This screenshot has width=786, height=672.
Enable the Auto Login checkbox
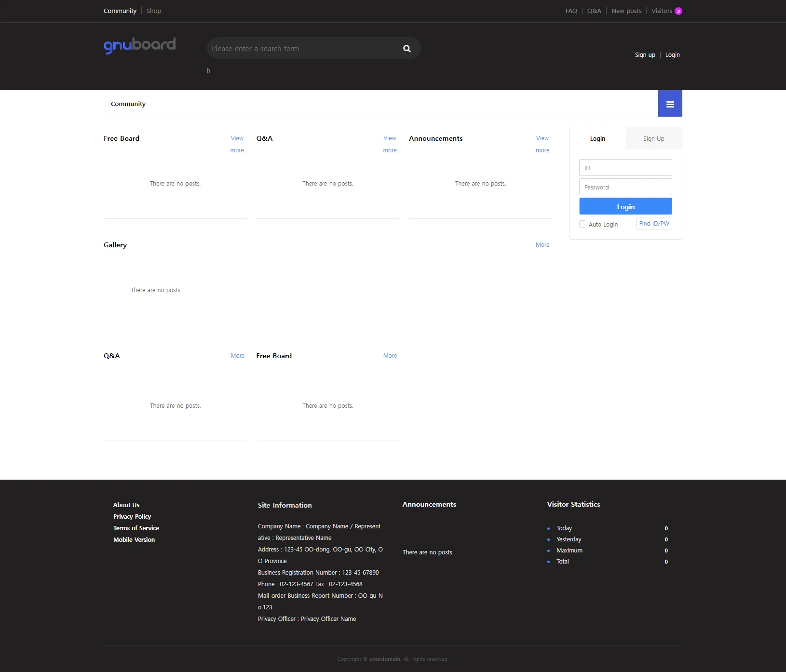click(x=583, y=224)
